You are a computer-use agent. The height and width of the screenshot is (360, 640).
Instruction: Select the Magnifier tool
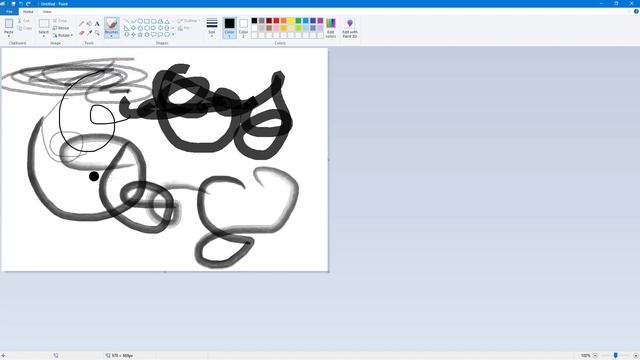pyautogui.click(x=97, y=33)
